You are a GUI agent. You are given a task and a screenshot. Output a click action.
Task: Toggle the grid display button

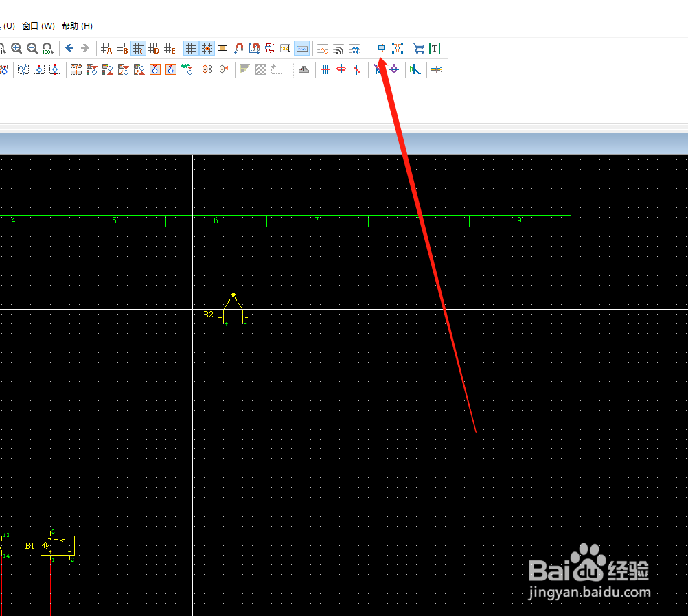point(191,48)
